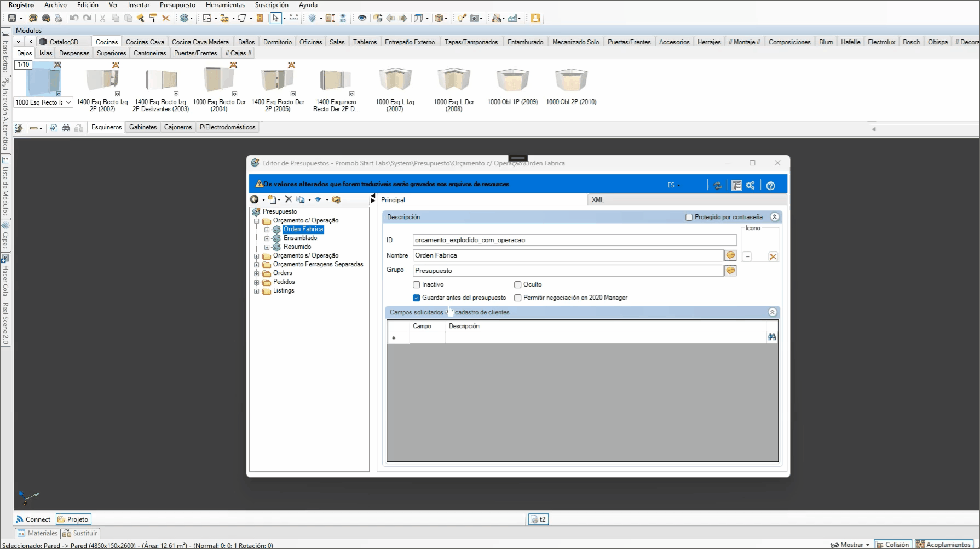Screen dimensions: 980x549
Task: Click the paint roller tool icon
Action: (153, 18)
